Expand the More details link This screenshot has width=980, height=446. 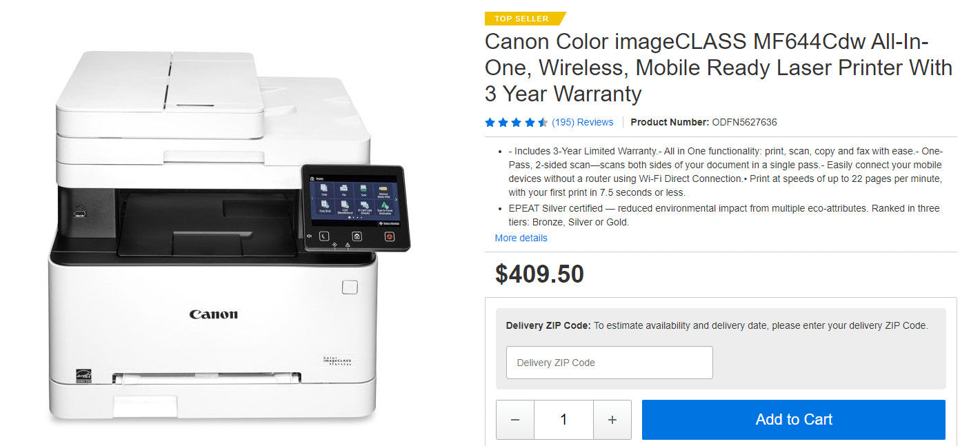coord(521,238)
